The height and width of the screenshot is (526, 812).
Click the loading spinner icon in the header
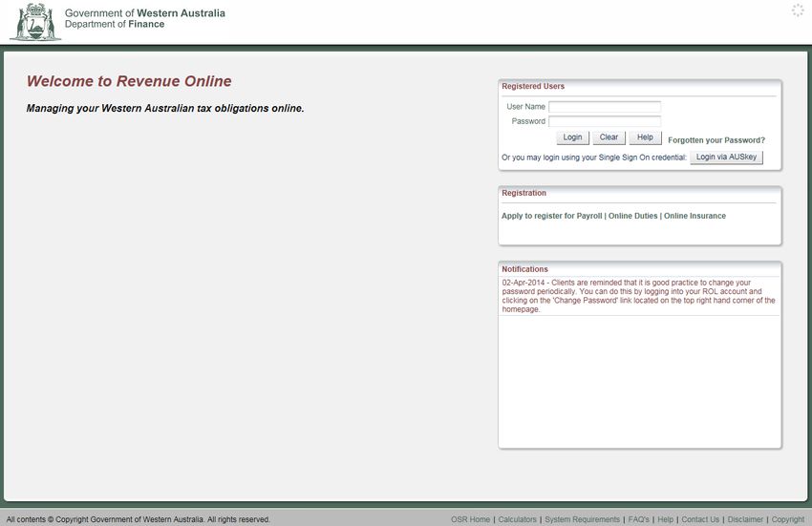click(798, 11)
